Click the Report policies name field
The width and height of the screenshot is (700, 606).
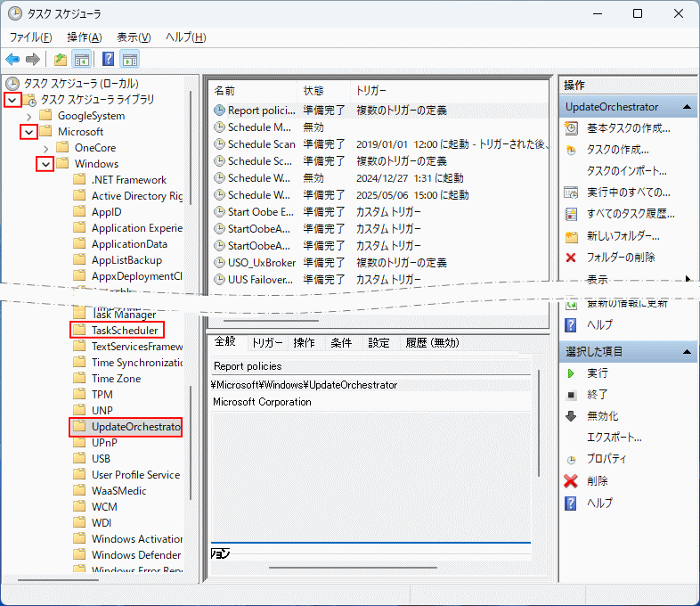tap(370, 366)
